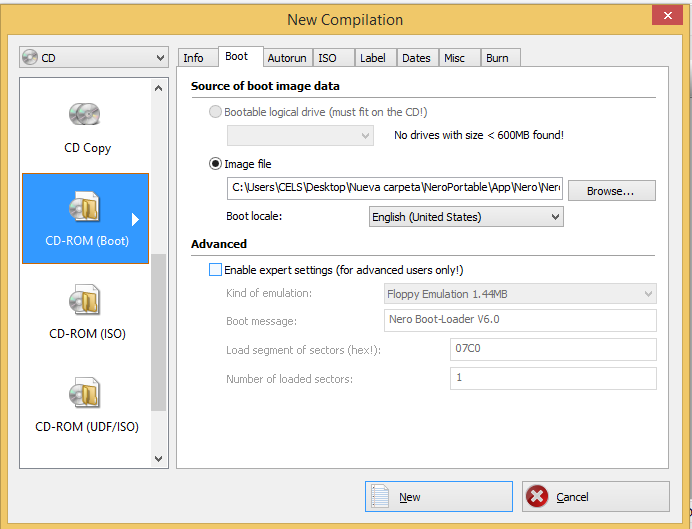Viewport: 692px width, 529px height.
Task: Click the Boot message field
Action: coord(520,320)
